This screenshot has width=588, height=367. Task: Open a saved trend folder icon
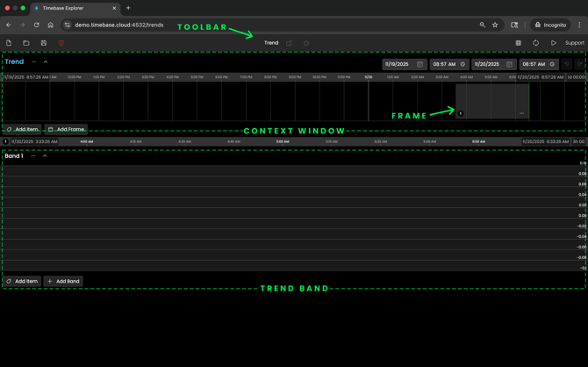click(x=26, y=43)
